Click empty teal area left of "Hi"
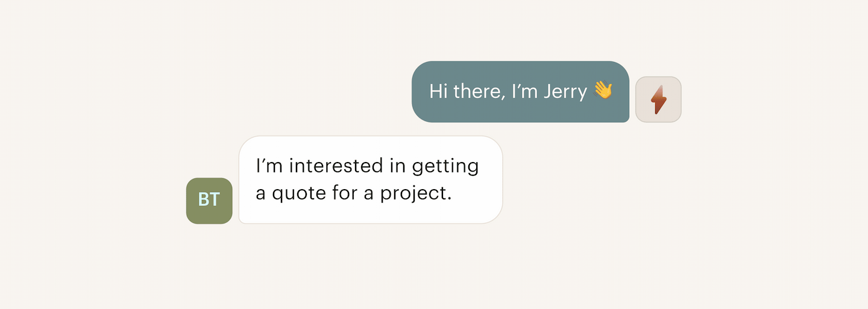This screenshot has height=309, width=868. [421, 92]
